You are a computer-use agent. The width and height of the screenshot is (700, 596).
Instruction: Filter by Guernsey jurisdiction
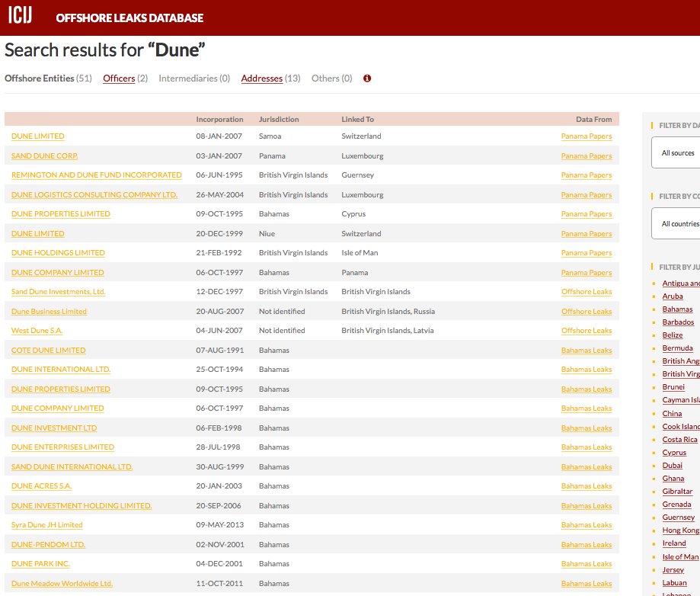679,517
